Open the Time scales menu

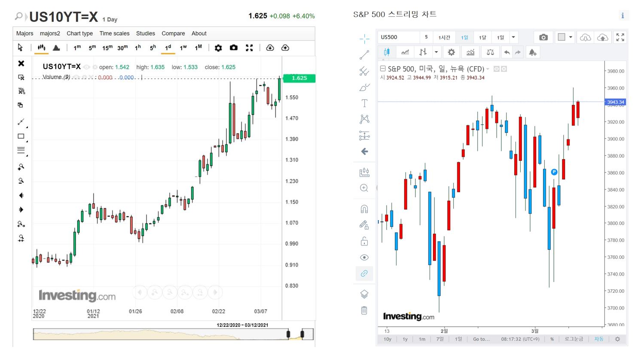point(114,34)
